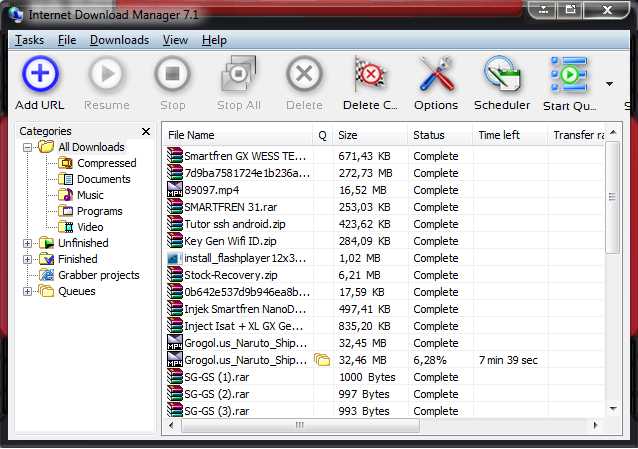The width and height of the screenshot is (638, 449).
Task: Open the File menu
Action: pos(67,40)
